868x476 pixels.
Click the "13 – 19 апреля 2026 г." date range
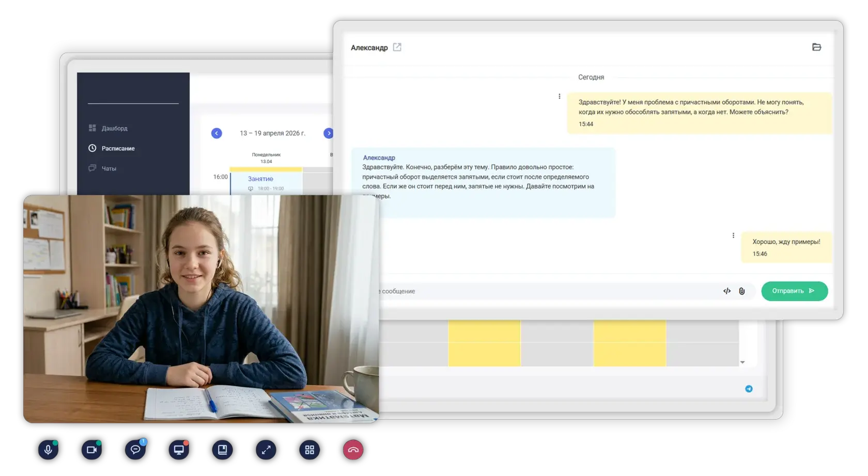272,133
